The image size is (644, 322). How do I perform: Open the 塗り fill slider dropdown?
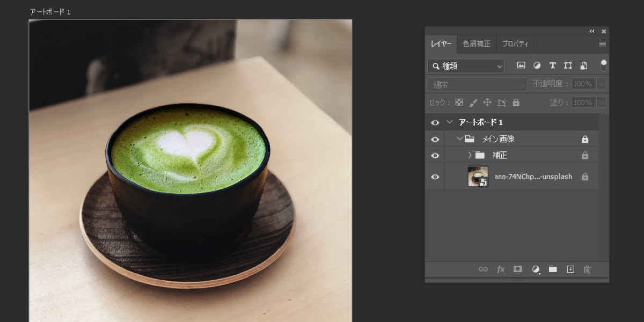click(601, 103)
